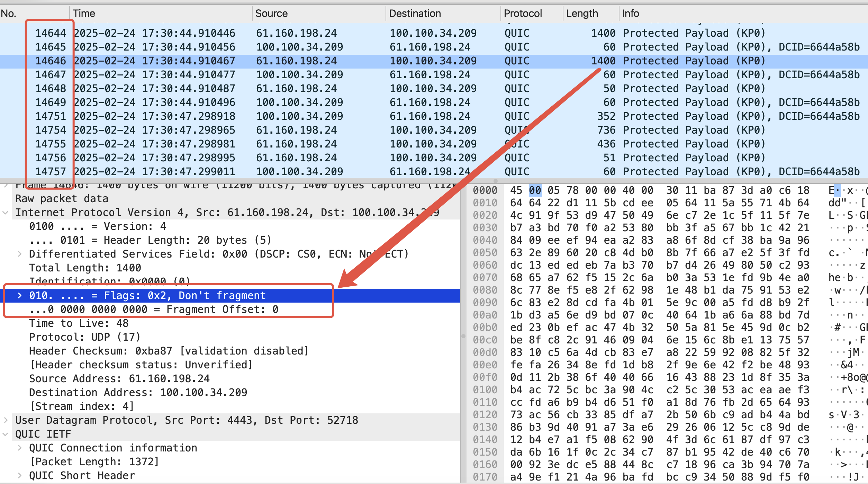Select Fragment Offset: 0 line

(x=154, y=310)
